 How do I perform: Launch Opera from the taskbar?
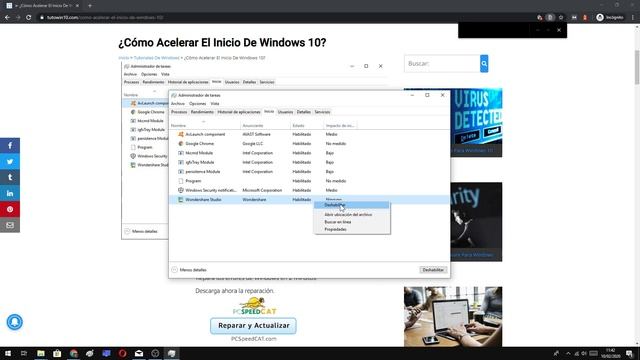pos(122,353)
